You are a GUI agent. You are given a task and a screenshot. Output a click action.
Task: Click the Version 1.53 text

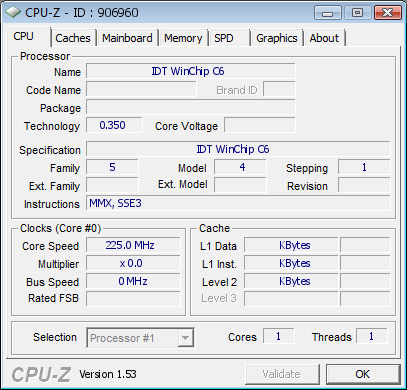tap(108, 374)
